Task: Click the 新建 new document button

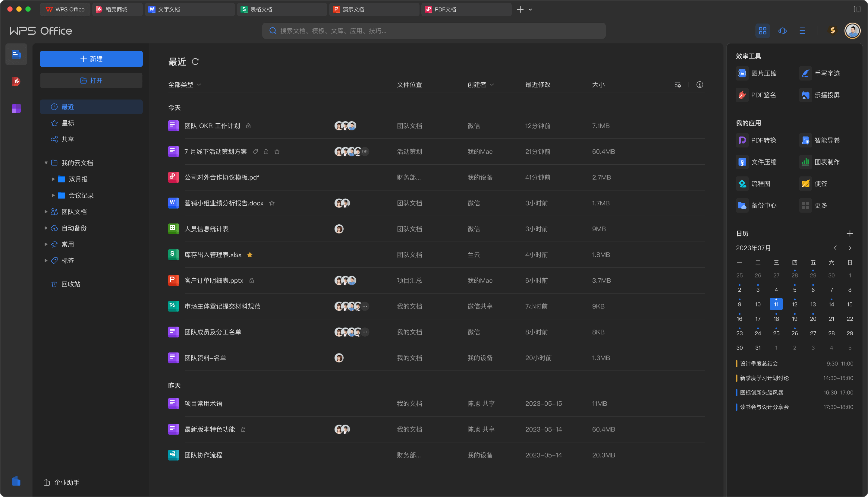Action: [91, 59]
